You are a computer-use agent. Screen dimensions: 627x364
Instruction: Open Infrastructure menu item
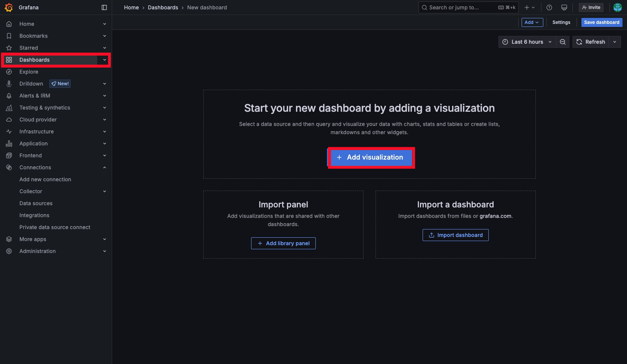coord(37,132)
